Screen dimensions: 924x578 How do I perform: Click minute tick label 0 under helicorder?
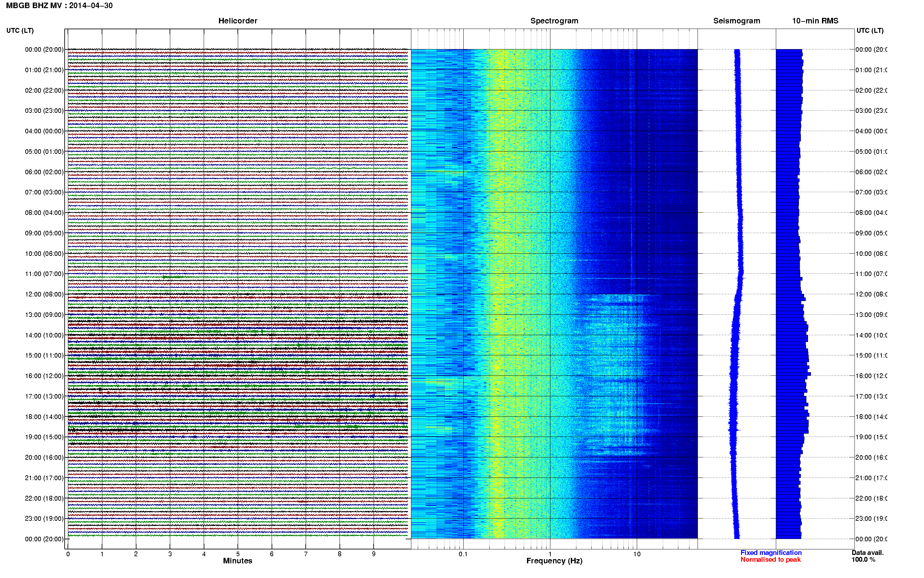click(68, 554)
